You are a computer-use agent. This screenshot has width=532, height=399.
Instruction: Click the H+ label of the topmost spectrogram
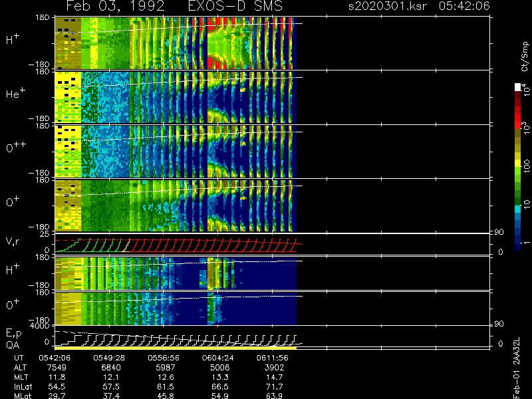[x=13, y=39]
